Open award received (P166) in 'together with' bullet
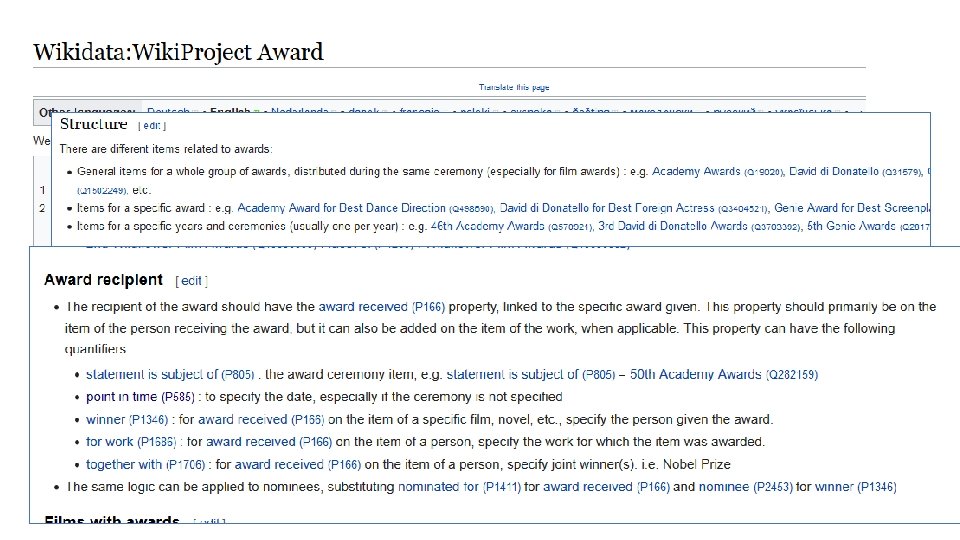The height and width of the screenshot is (540, 960). click(x=298, y=464)
